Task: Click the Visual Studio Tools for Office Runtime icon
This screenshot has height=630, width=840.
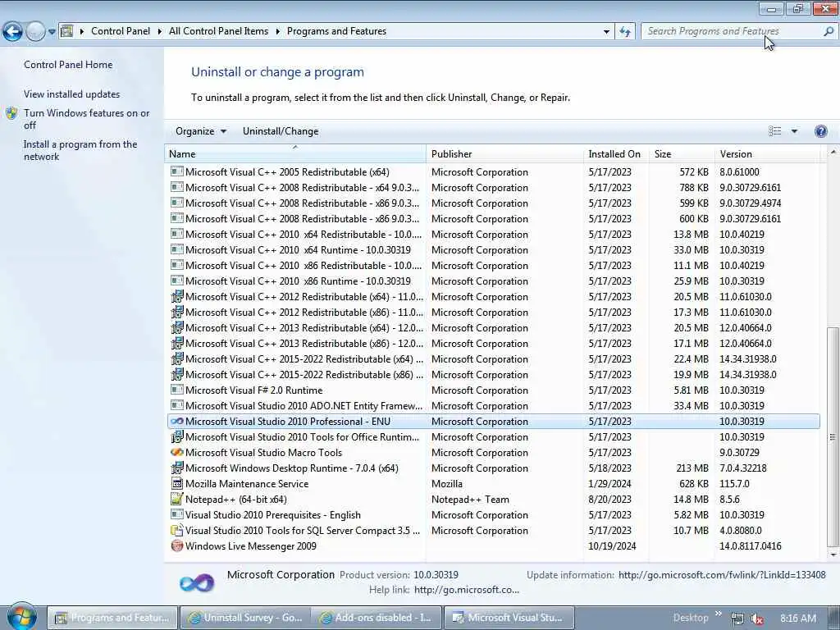Action: click(x=177, y=436)
